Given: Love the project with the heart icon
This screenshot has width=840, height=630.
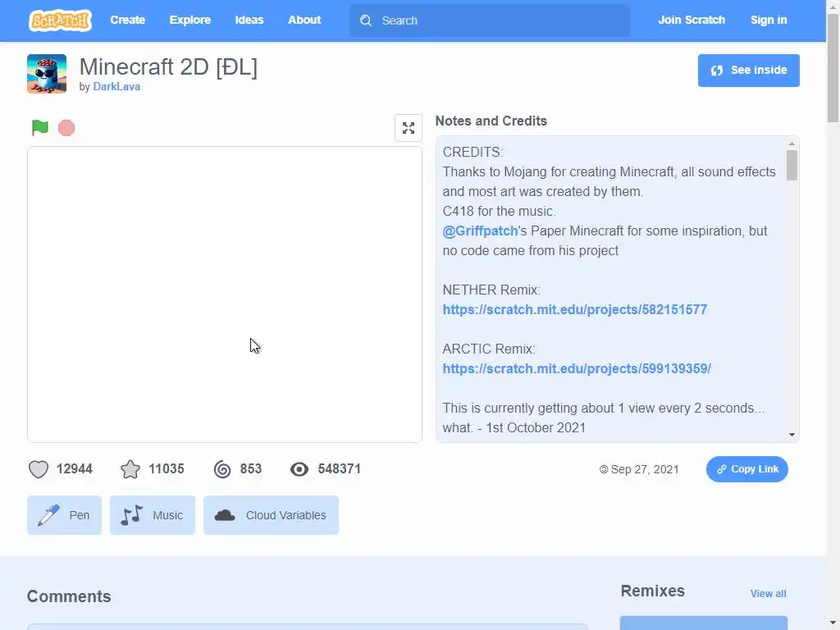Looking at the screenshot, I should point(38,469).
